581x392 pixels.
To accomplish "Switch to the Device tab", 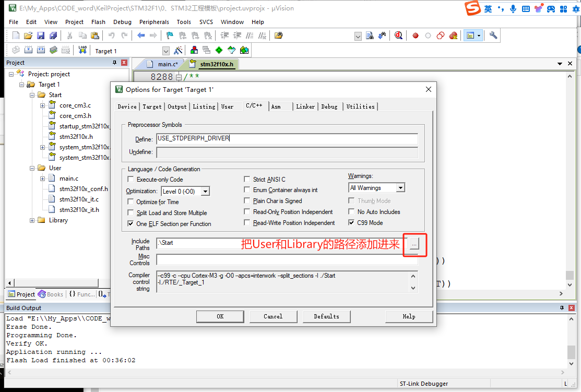I will 127,106.
